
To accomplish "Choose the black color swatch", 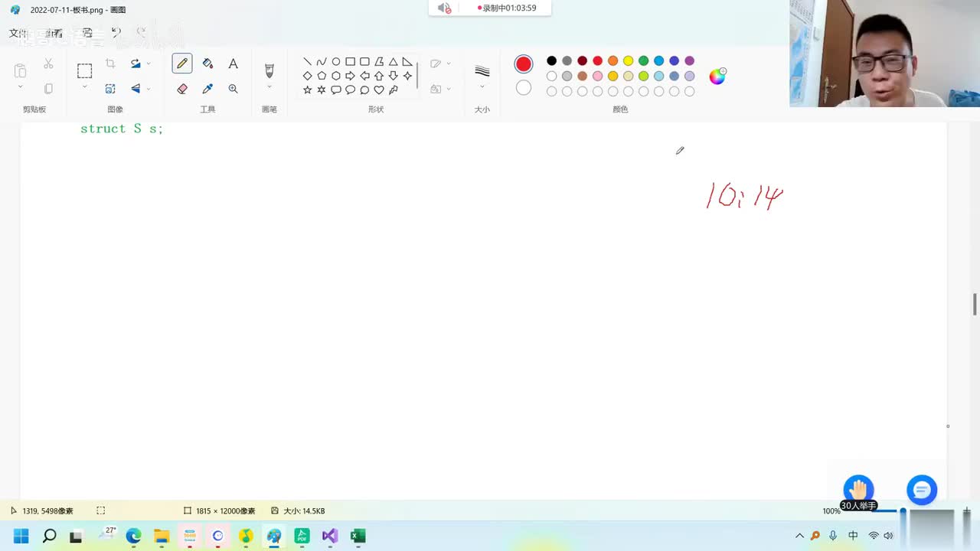I will (551, 60).
